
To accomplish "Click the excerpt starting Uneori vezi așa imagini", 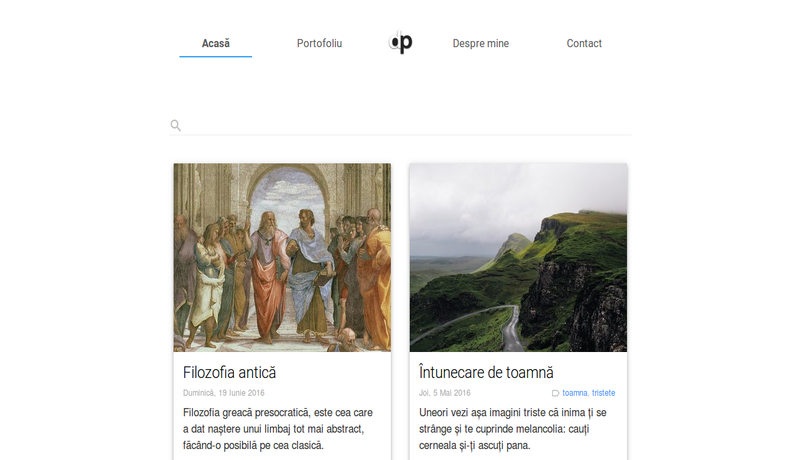I will pyautogui.click(x=513, y=429).
